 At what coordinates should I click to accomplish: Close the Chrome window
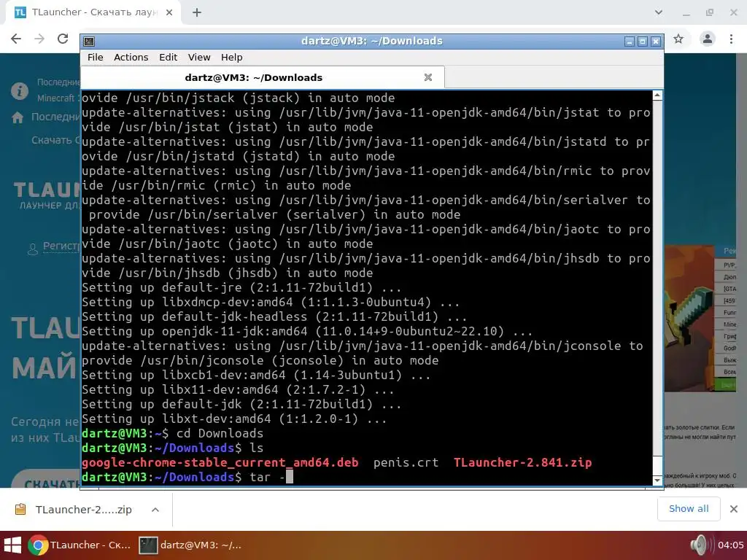coord(734,12)
